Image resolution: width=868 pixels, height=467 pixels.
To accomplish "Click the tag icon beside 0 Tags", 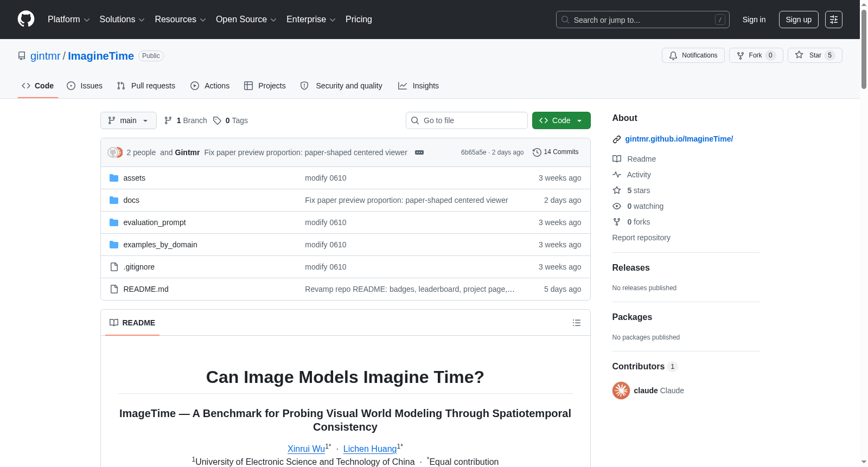I will pos(217,120).
